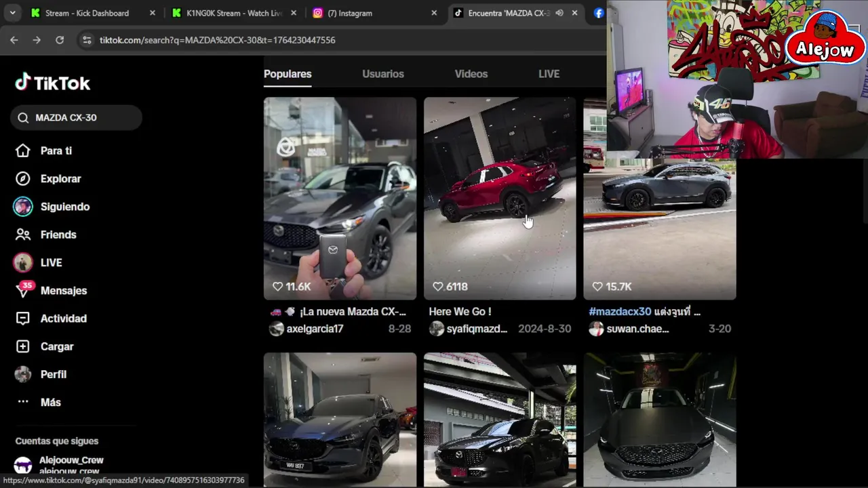Viewport: 868px width, 488px height.
Task: Open black Mazda with red plate video
Action: pyautogui.click(x=500, y=420)
